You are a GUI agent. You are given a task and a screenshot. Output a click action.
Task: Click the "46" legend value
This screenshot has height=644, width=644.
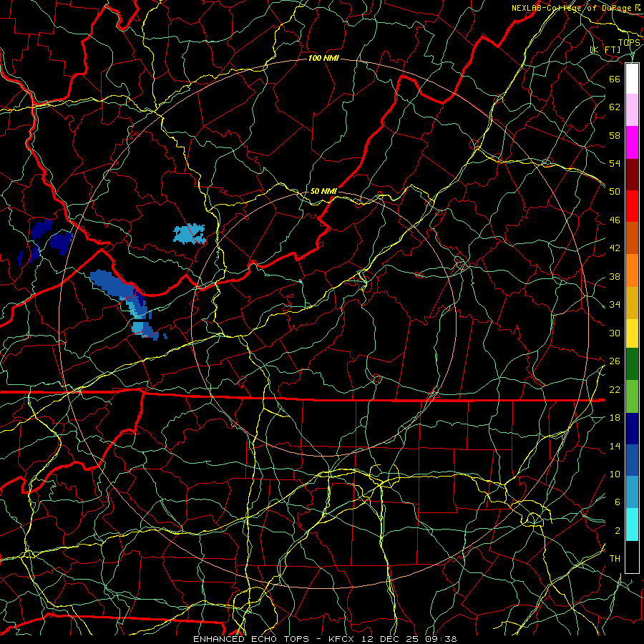click(x=615, y=220)
